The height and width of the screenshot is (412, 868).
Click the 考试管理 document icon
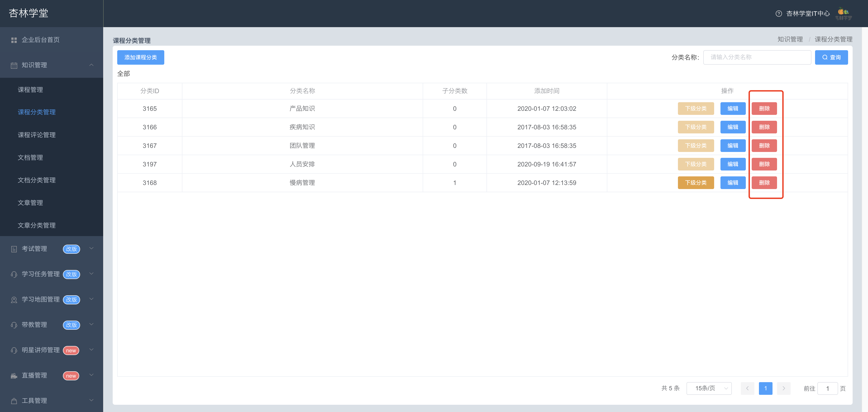[14, 249]
